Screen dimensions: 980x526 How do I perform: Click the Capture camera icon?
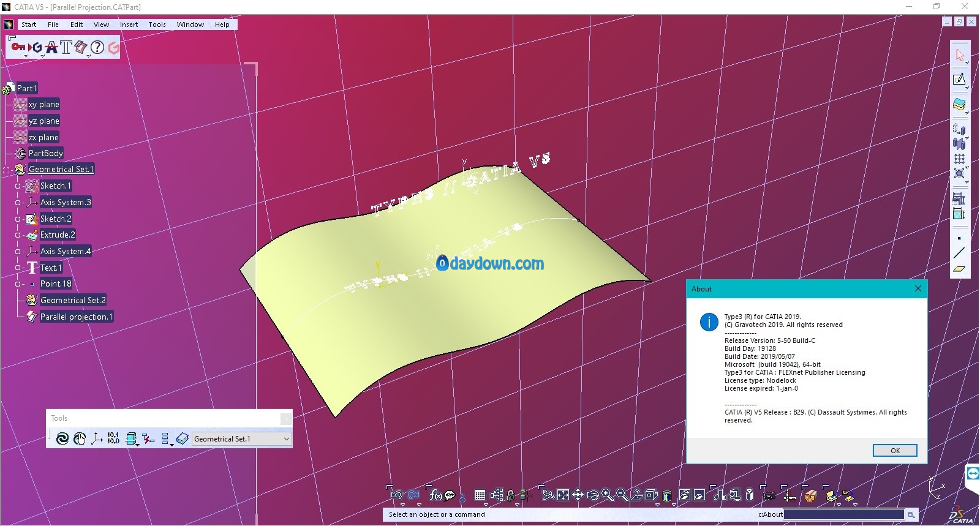[769, 495]
